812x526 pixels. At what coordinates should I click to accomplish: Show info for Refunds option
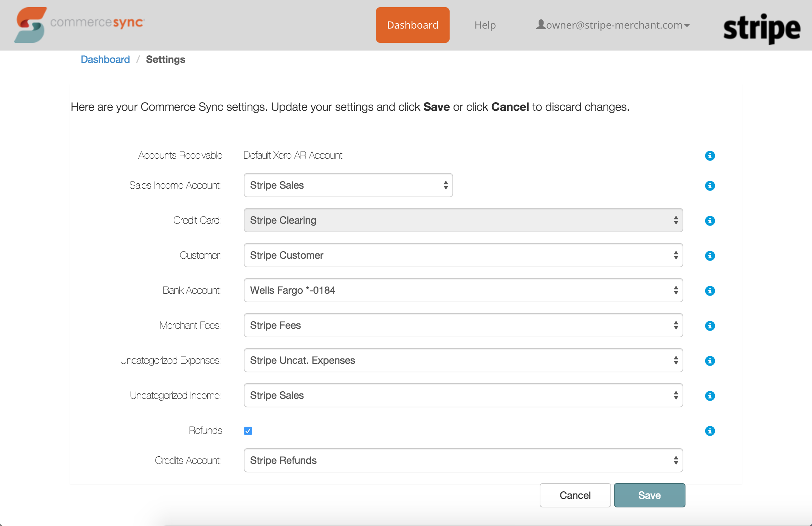[710, 431]
